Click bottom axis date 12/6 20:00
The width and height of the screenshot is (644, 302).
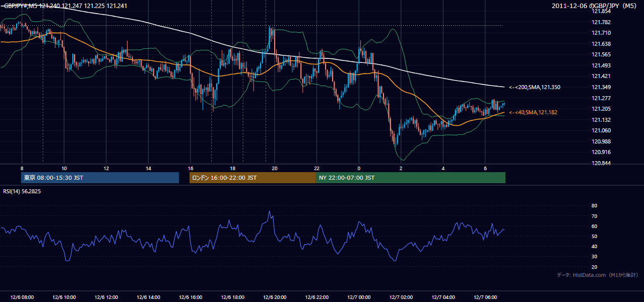274,297
